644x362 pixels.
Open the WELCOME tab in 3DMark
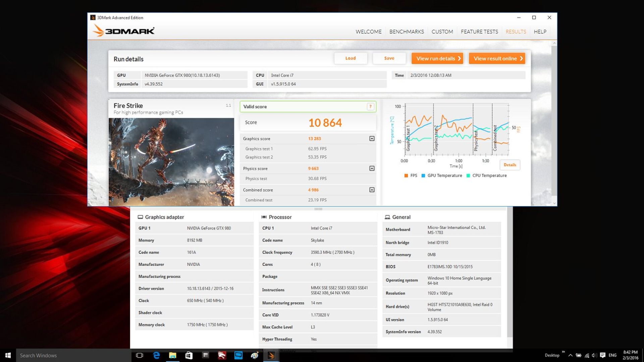coord(368,32)
